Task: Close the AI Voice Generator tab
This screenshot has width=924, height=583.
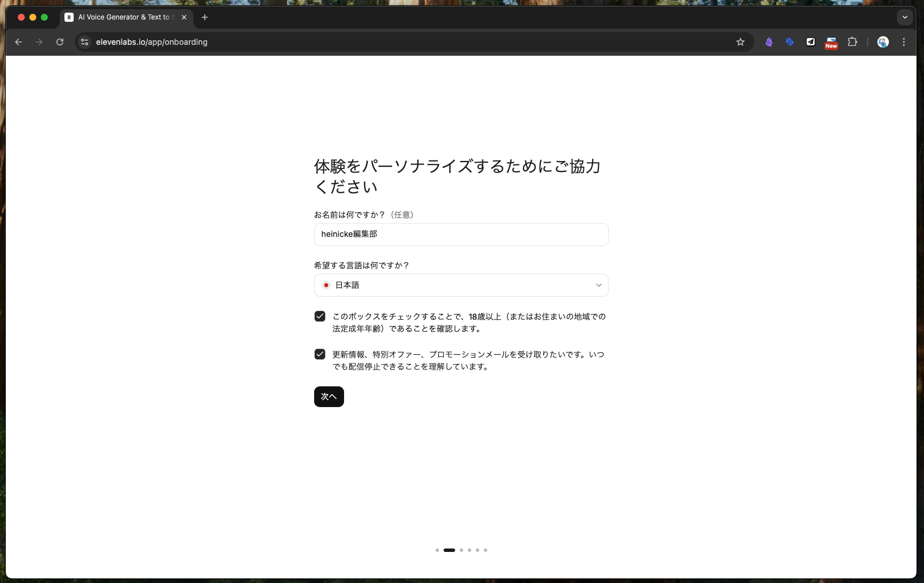Action: pos(184,17)
